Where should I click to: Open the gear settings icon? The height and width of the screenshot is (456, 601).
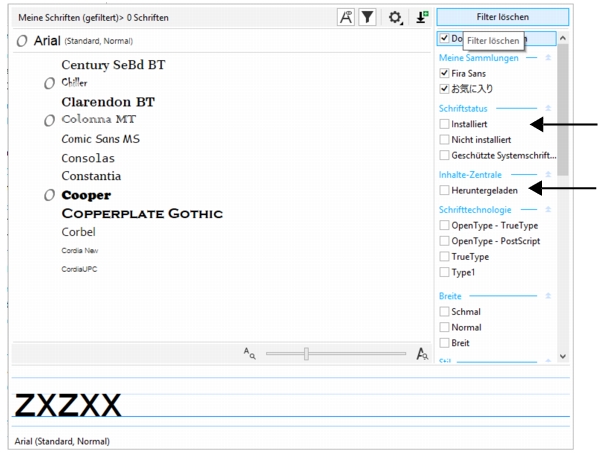click(x=396, y=17)
